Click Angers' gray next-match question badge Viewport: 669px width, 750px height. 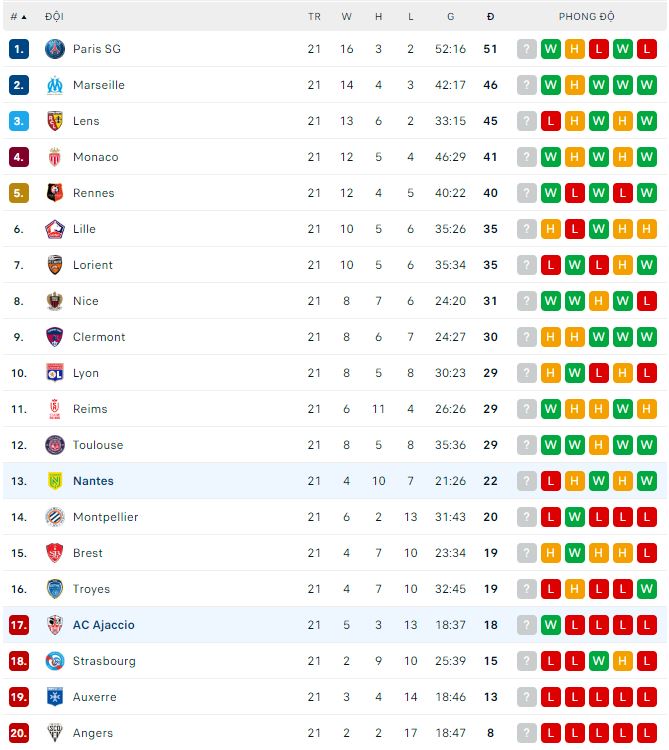tap(527, 733)
